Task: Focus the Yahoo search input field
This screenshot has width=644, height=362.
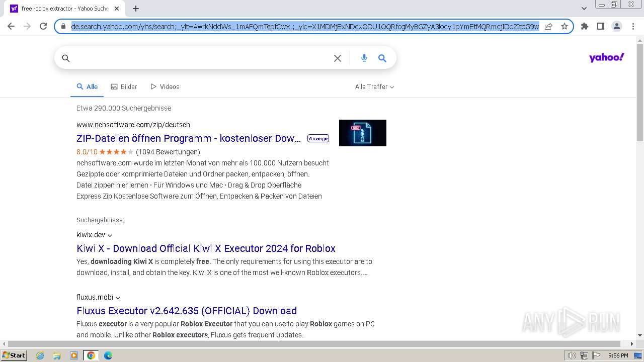Action: 201,58
